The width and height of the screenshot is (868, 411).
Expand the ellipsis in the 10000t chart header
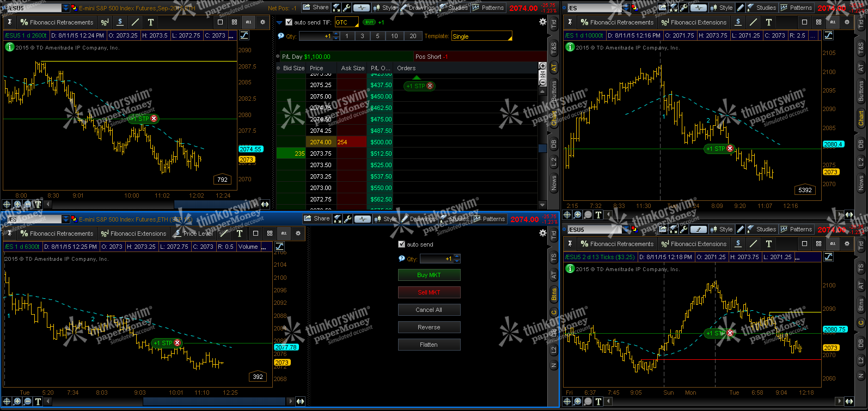click(x=813, y=35)
